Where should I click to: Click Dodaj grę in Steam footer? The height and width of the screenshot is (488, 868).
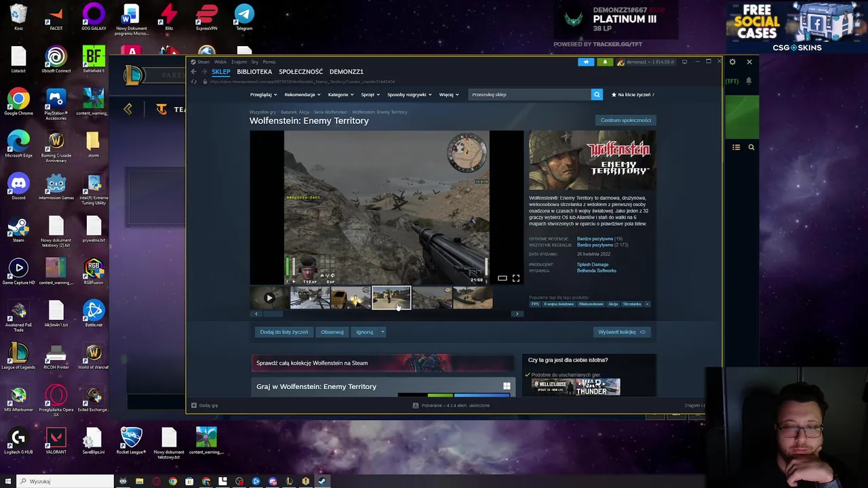coord(205,405)
